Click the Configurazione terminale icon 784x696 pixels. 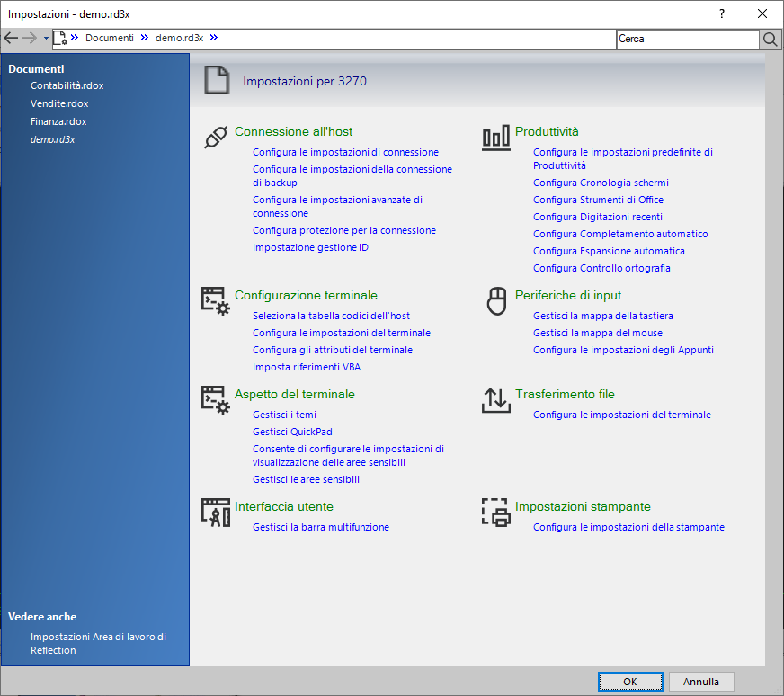click(215, 301)
